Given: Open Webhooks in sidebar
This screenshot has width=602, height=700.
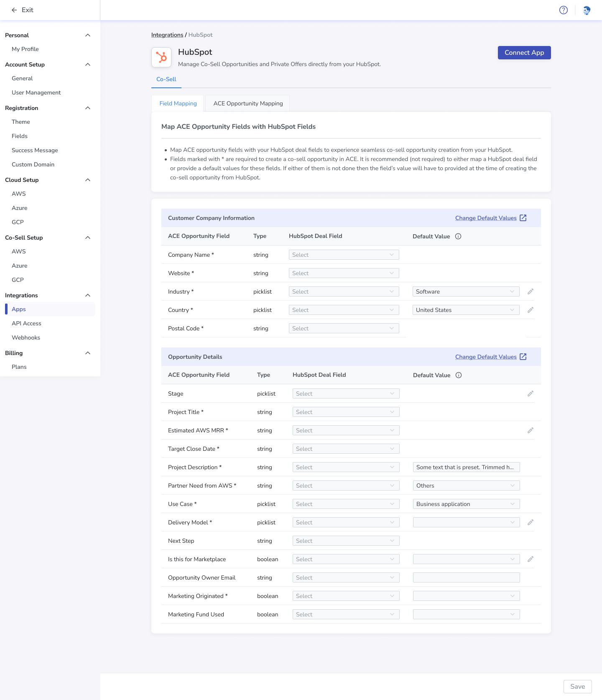Looking at the screenshot, I should pyautogui.click(x=26, y=337).
